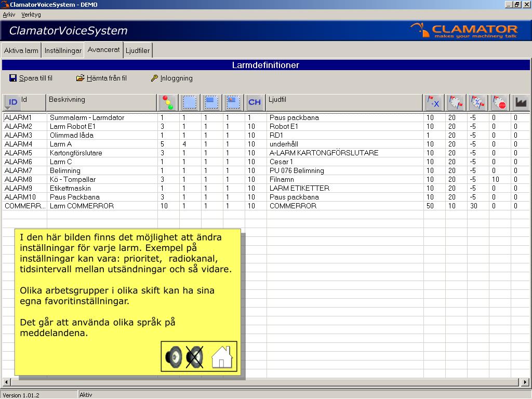The width and height of the screenshot is (532, 399).
Task: Click the Paus Packbana description in ALARM10
Action: click(x=102, y=197)
